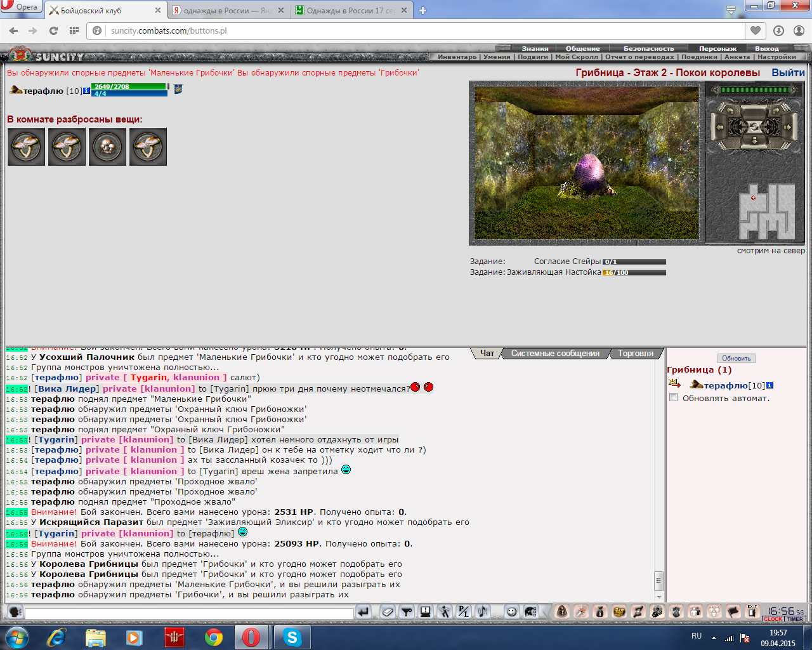Click the 'Выход' top menu item
The height and width of the screenshot is (650, 812).
766,48
